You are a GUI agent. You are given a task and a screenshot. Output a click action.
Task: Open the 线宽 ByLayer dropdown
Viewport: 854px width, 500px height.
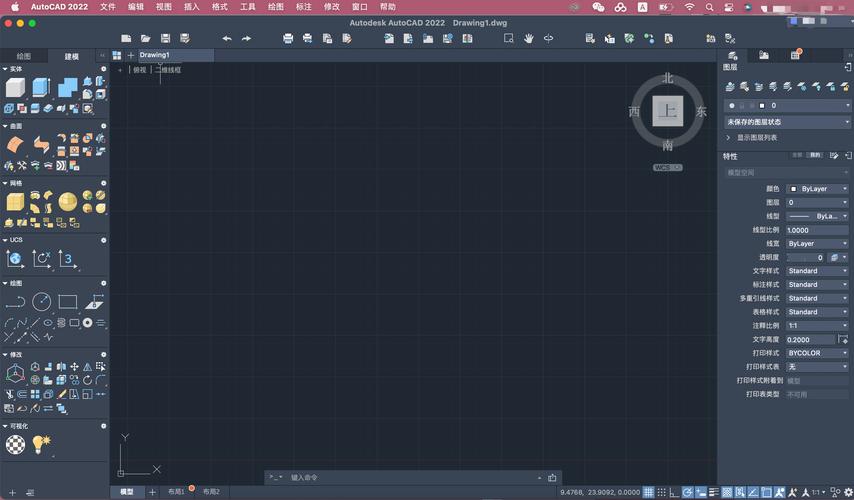818,243
